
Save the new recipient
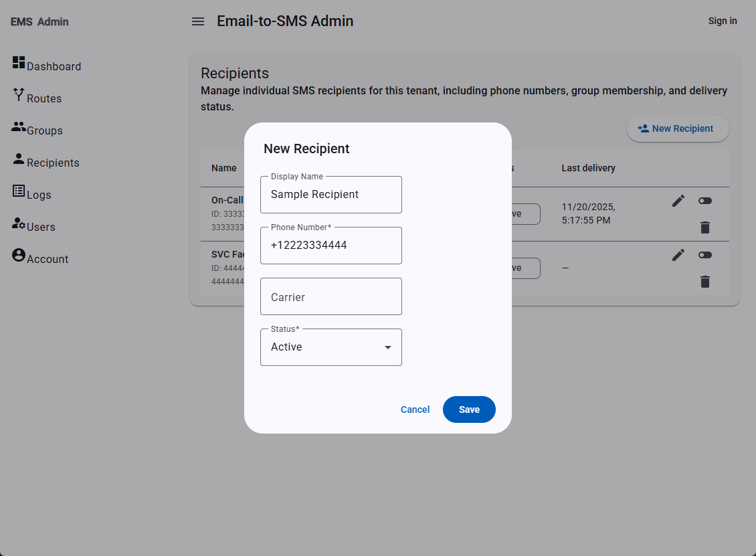pyautogui.click(x=469, y=409)
